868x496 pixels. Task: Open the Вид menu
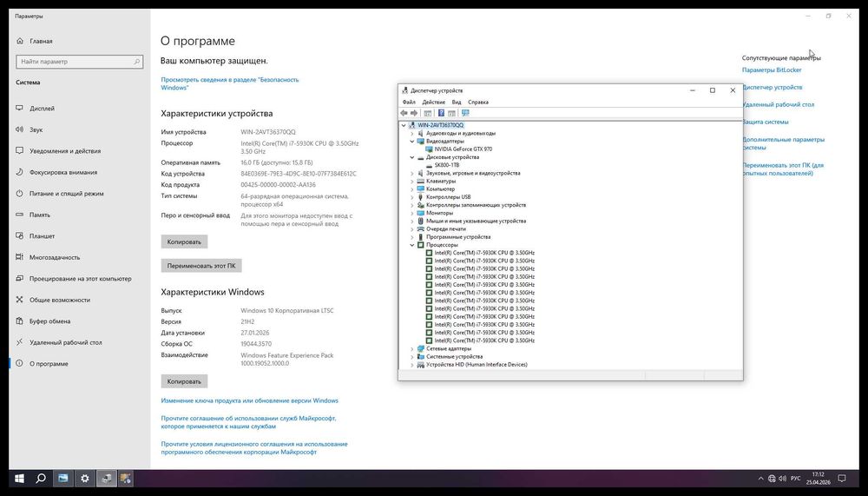457,103
